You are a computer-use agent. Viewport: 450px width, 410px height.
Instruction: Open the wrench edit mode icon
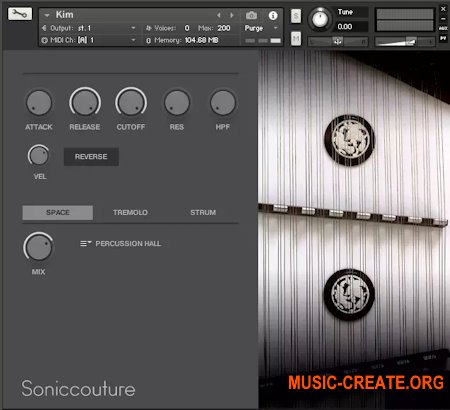[20, 14]
